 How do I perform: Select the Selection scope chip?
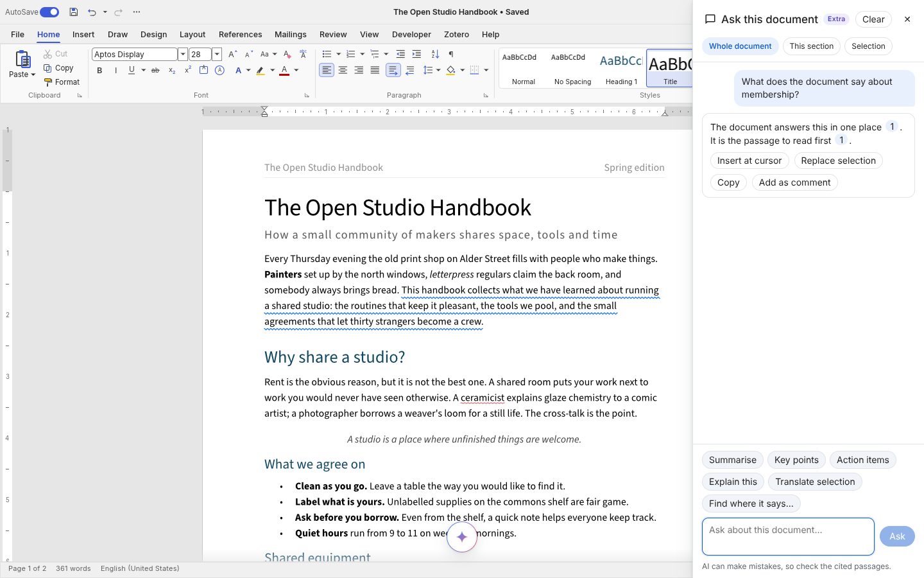(868, 46)
